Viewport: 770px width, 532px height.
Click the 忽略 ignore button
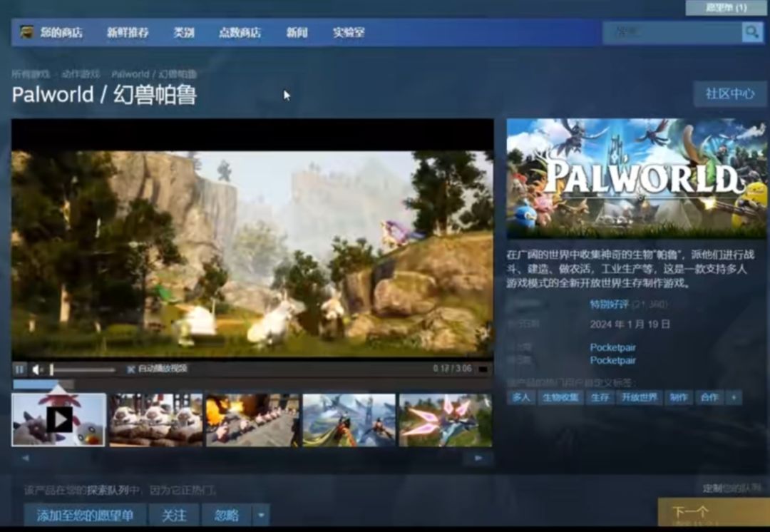227,515
